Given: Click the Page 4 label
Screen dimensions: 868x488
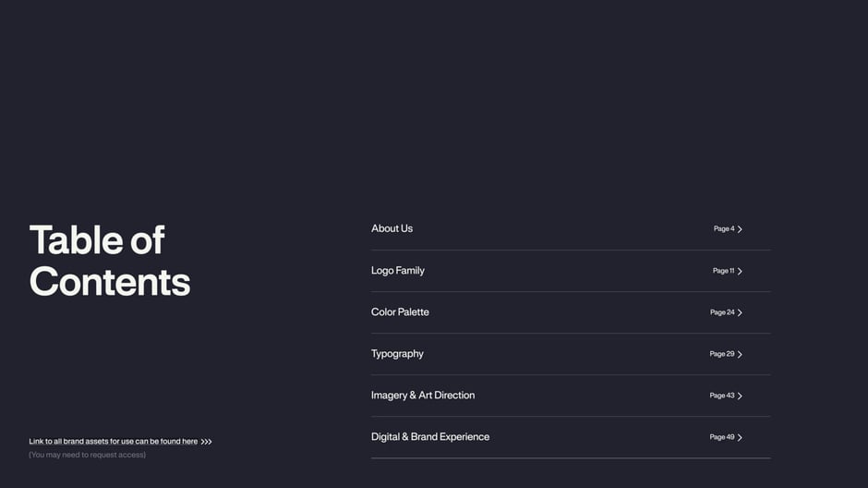Looking at the screenshot, I should [x=724, y=229].
